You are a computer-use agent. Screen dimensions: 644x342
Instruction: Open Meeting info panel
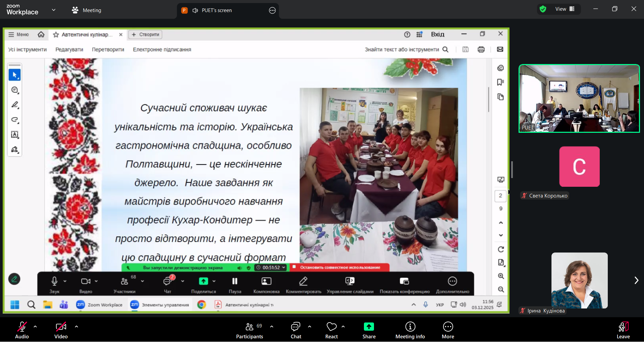(x=410, y=330)
